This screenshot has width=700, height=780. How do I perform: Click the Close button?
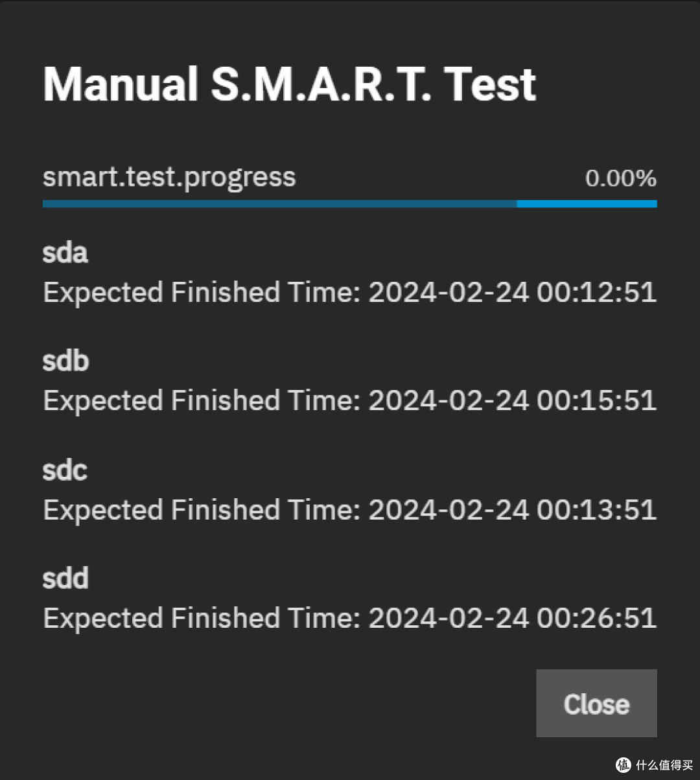tap(596, 703)
